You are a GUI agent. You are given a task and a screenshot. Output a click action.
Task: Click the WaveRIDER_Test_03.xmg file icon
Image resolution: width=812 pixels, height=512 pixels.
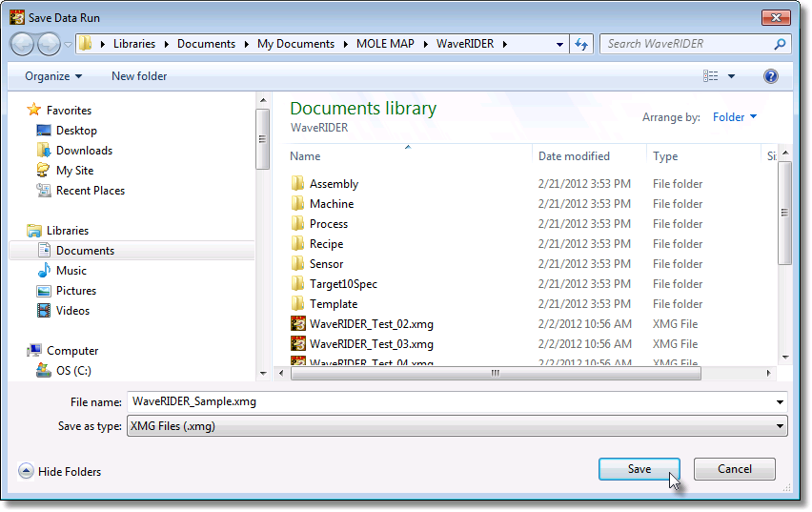tap(297, 344)
